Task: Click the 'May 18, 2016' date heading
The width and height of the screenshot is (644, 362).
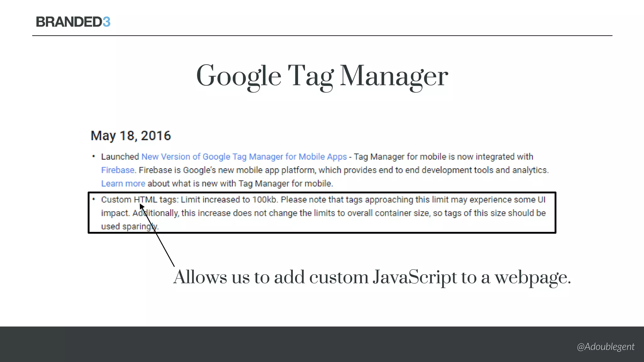Action: pos(130,136)
